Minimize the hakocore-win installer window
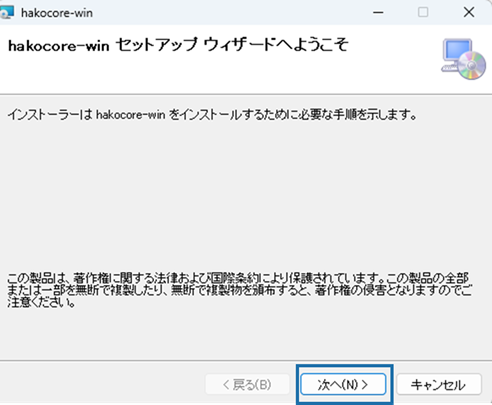This screenshot has width=492, height=405. pos(378,13)
